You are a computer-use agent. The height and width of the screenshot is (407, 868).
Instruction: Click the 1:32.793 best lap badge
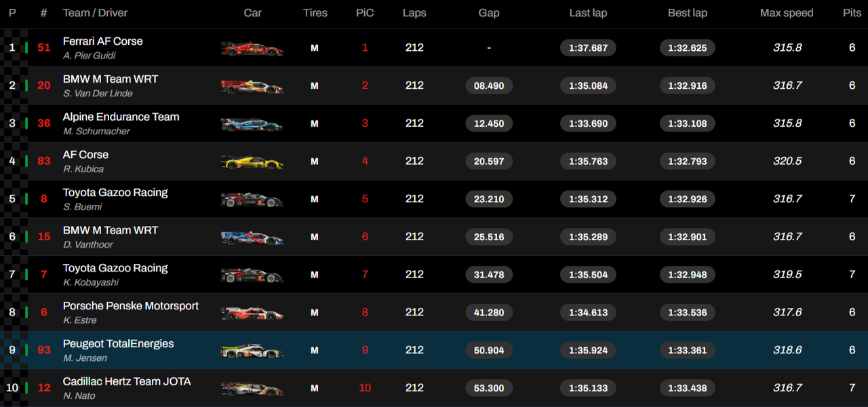tap(688, 161)
